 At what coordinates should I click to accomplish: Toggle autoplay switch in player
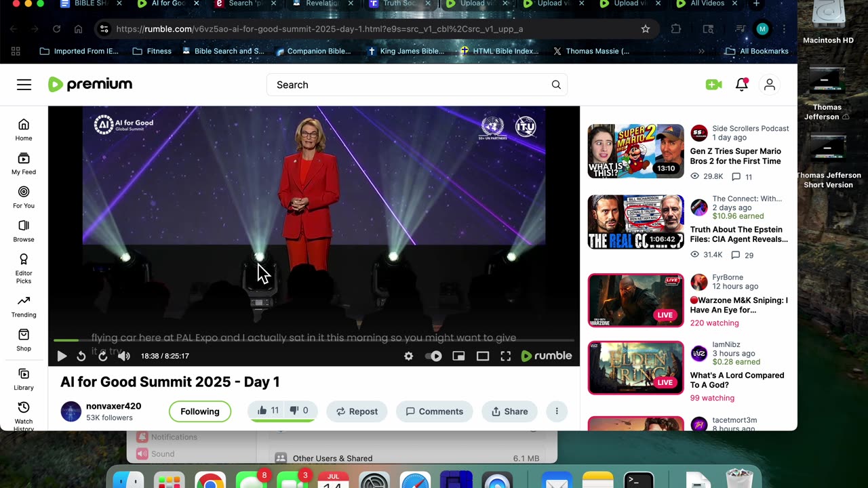click(x=433, y=356)
